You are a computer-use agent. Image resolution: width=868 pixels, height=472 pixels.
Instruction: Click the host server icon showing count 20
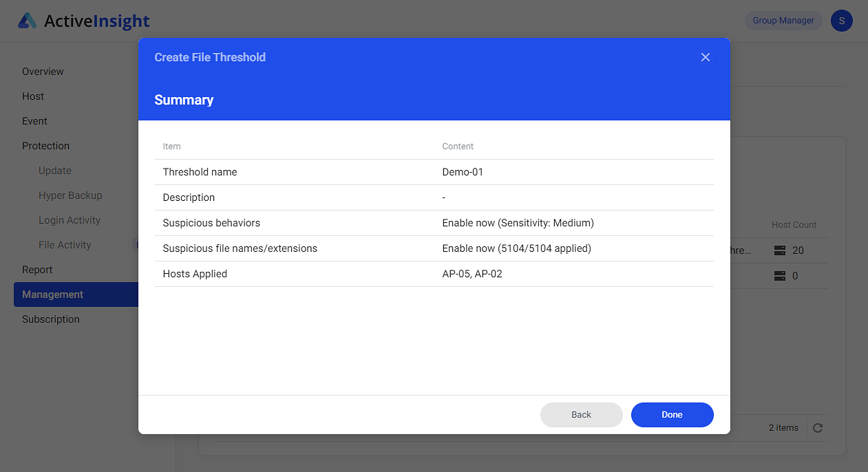pos(781,250)
